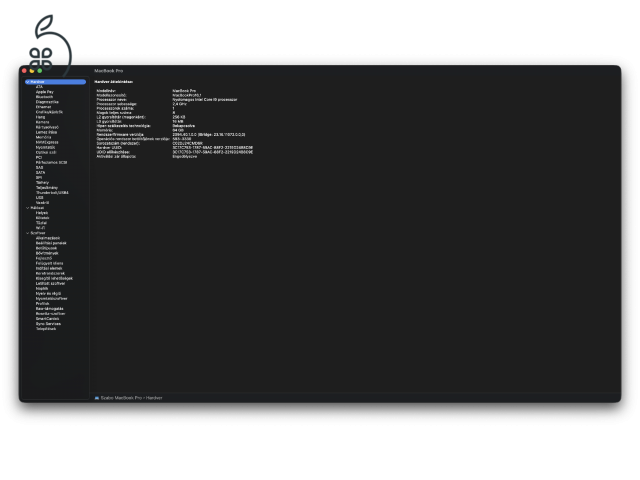Collapse the Hálózat section in sidebar
This screenshot has width=640, height=480.
pos(27,207)
